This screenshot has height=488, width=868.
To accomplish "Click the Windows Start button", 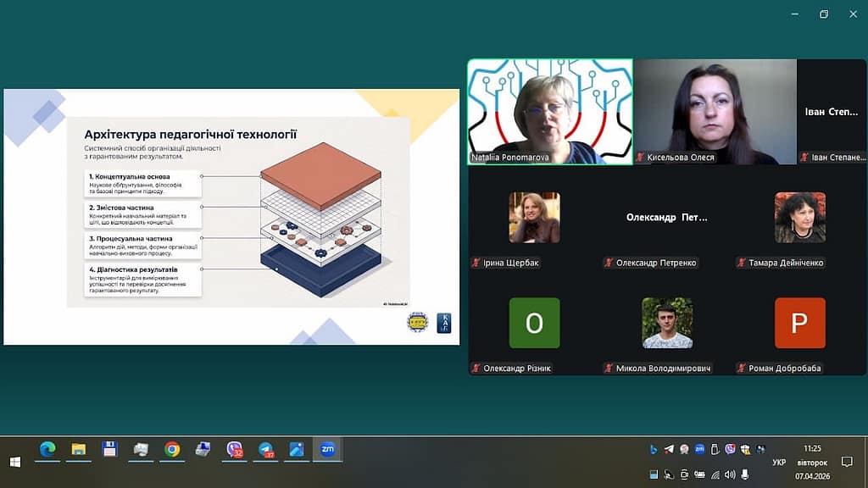I will 14,462.
